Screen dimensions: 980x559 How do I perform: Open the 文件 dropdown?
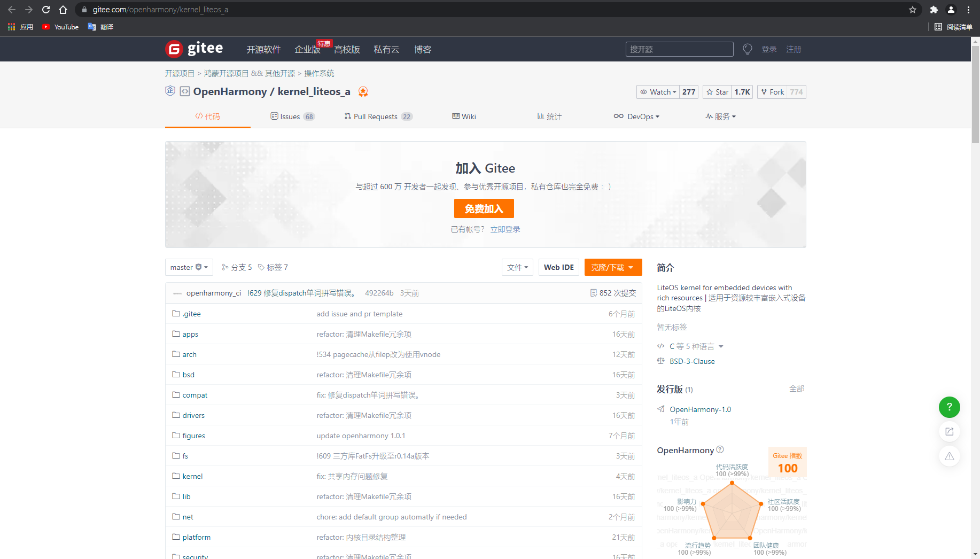[517, 267]
